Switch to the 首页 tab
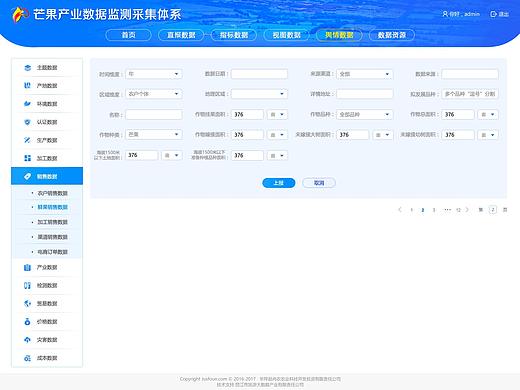The image size is (520, 390). click(x=128, y=35)
